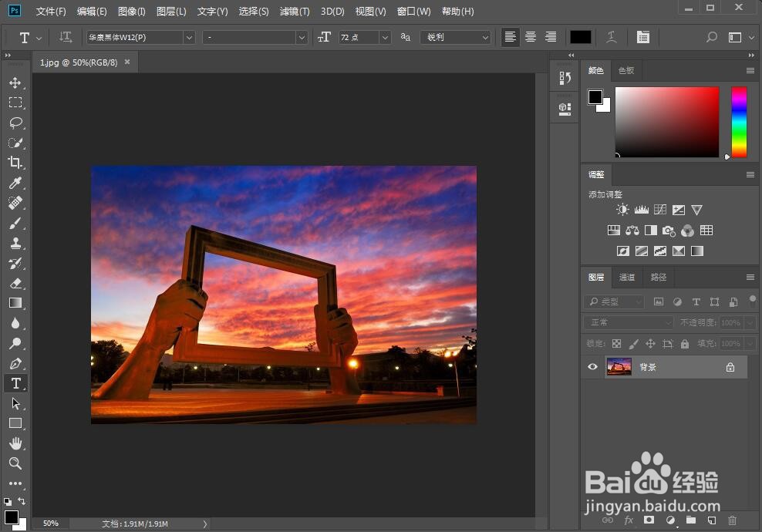Select the Eraser tool

tap(15, 283)
